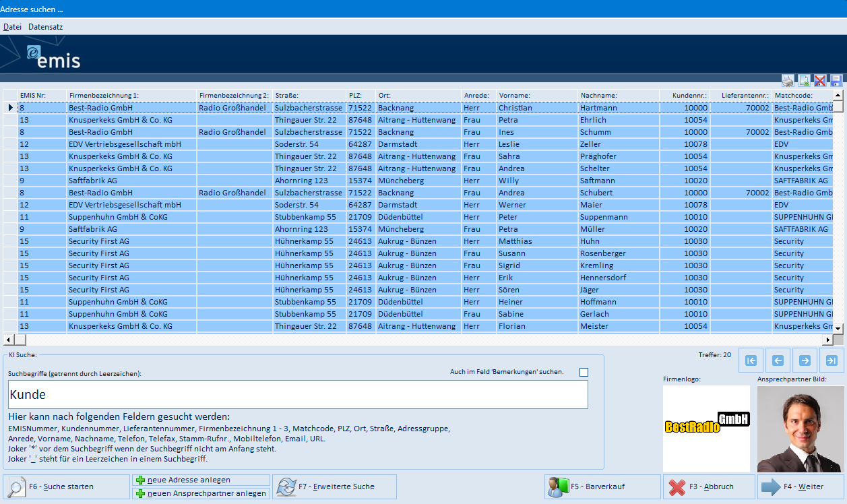847x504 pixels.
Task: Sort by Anrede column header
Action: pyautogui.click(x=479, y=96)
